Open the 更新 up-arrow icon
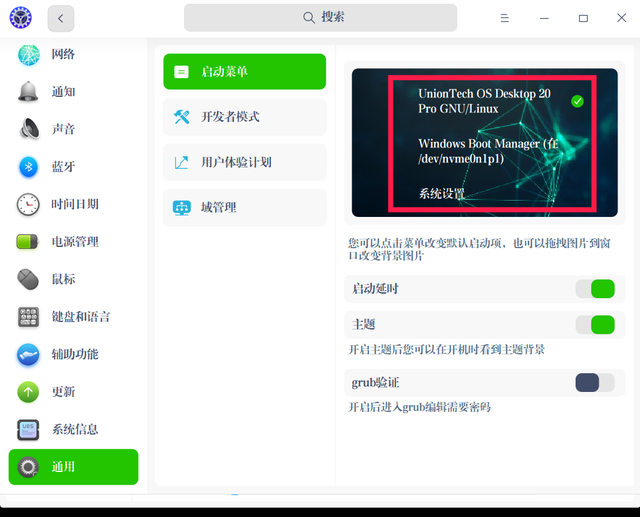 (x=28, y=392)
